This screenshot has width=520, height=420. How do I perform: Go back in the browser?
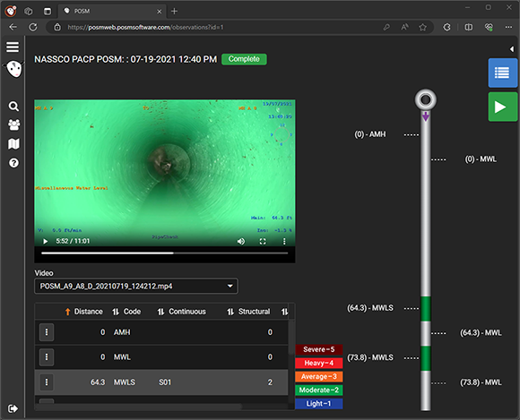pos(13,27)
